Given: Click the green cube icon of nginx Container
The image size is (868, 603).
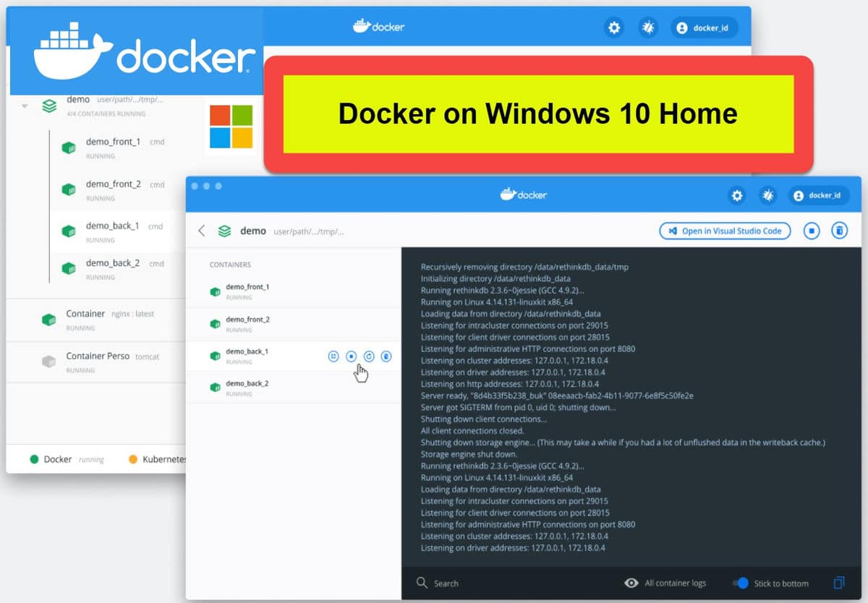Looking at the screenshot, I should click(x=48, y=319).
